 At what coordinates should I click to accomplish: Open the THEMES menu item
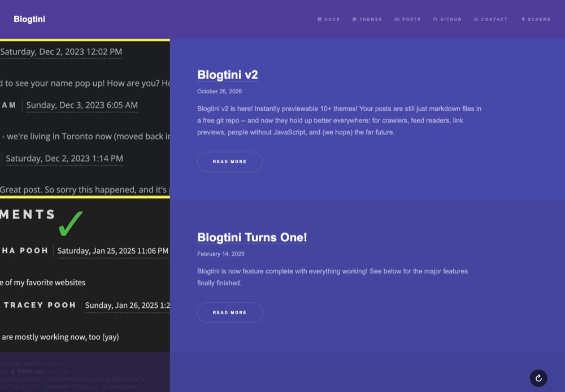pos(371,19)
